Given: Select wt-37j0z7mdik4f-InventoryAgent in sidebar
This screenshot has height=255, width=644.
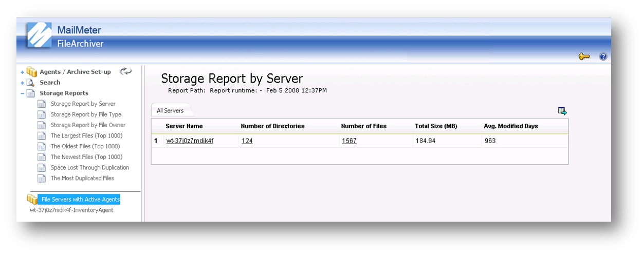Looking at the screenshot, I should (71, 210).
